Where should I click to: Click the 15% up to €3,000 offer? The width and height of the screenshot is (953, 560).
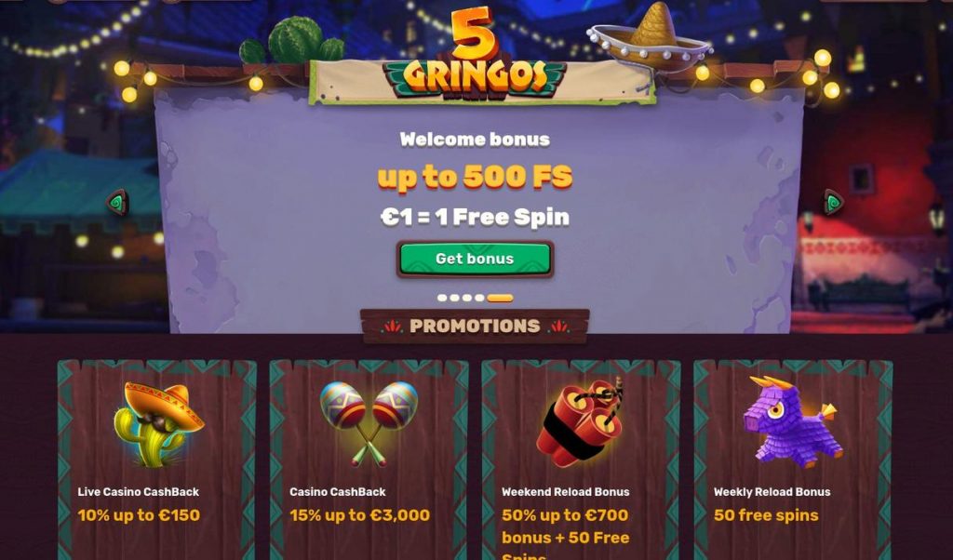[x=360, y=515]
